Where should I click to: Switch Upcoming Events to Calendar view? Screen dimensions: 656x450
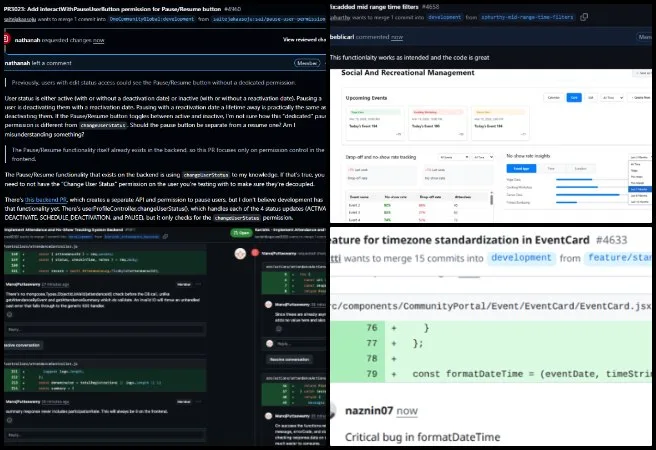click(x=554, y=97)
